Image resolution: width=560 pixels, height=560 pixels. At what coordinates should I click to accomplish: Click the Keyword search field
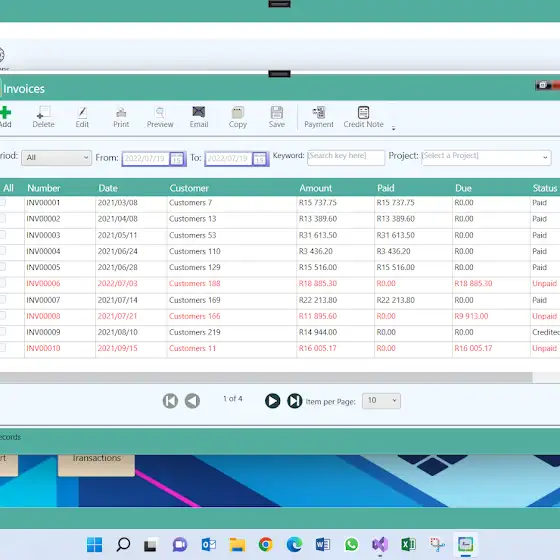tap(346, 158)
